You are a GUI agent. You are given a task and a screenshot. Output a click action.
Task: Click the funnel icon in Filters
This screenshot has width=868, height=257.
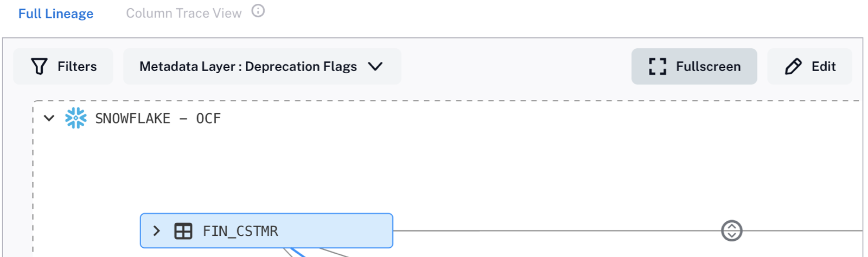[x=39, y=66]
